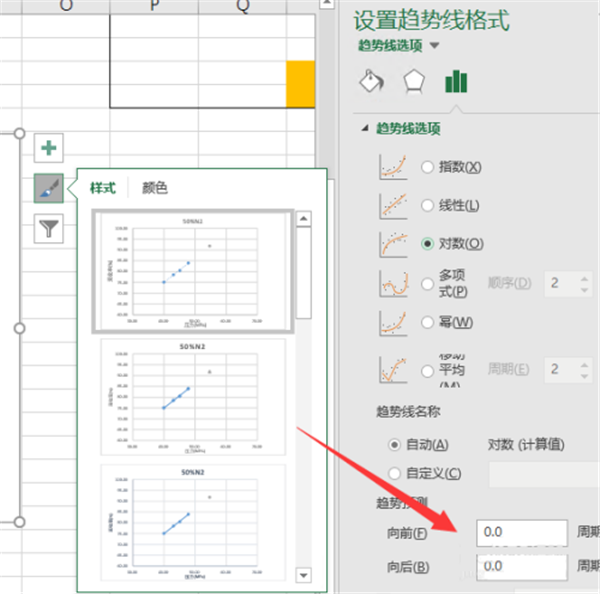The height and width of the screenshot is (594, 600).
Task: Select the 线性 (Linear) radio button
Action: (x=428, y=205)
